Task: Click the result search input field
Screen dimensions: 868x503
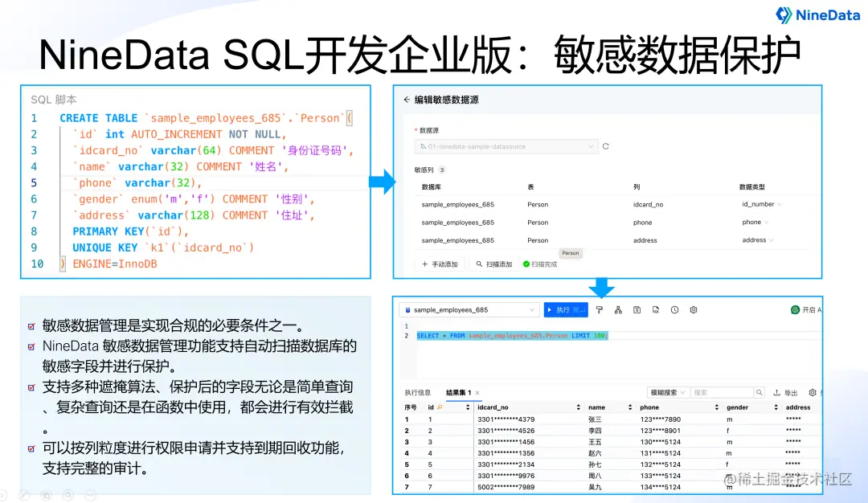Action: tap(721, 392)
